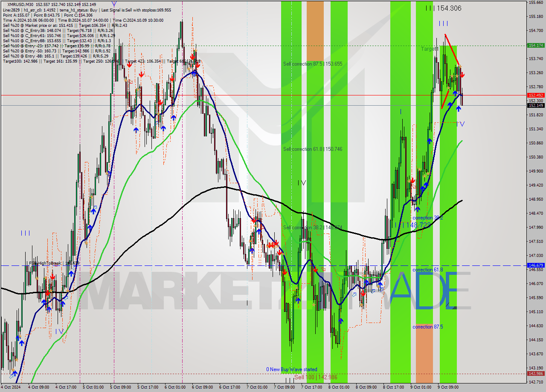Click the green 154.174 price tag
546x392 pixels.
(536, 45)
